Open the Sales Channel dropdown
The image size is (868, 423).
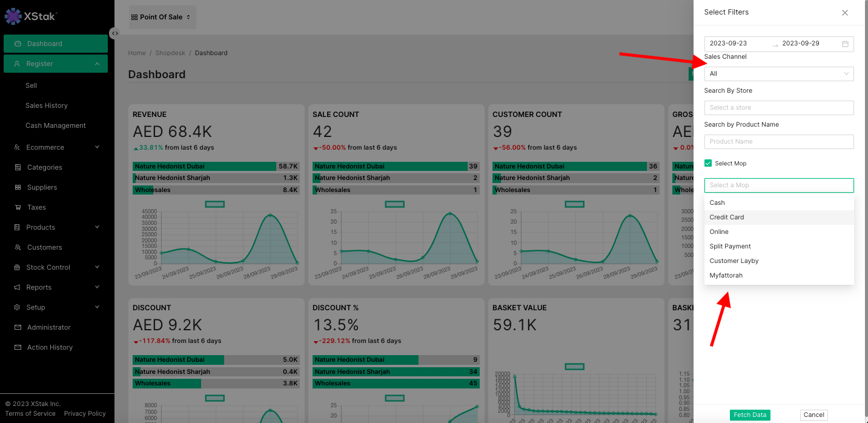(778, 74)
